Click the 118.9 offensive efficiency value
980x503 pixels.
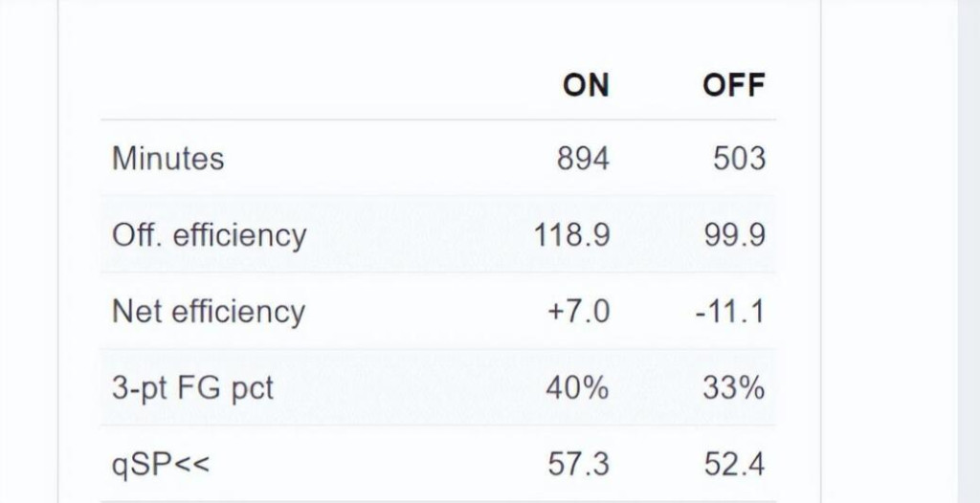571,235
